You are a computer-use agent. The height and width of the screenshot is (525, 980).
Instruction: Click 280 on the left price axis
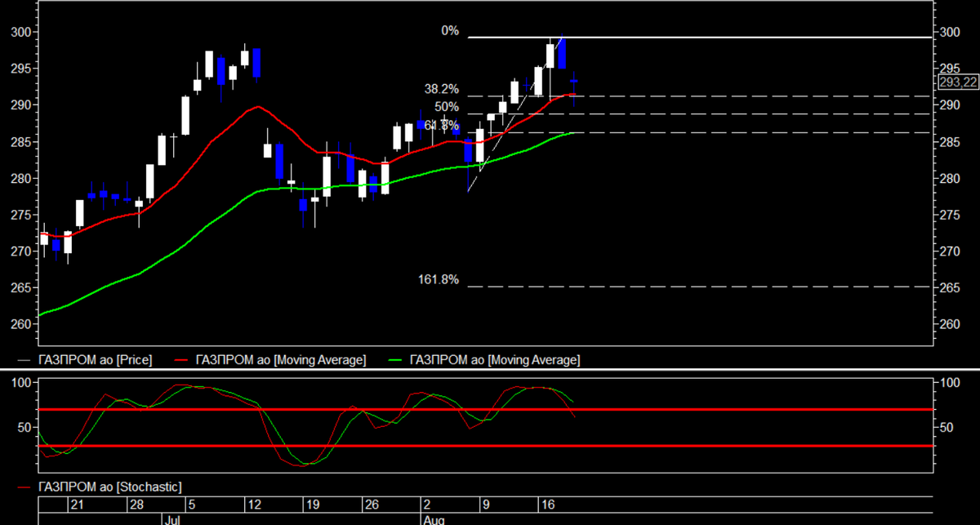point(22,179)
